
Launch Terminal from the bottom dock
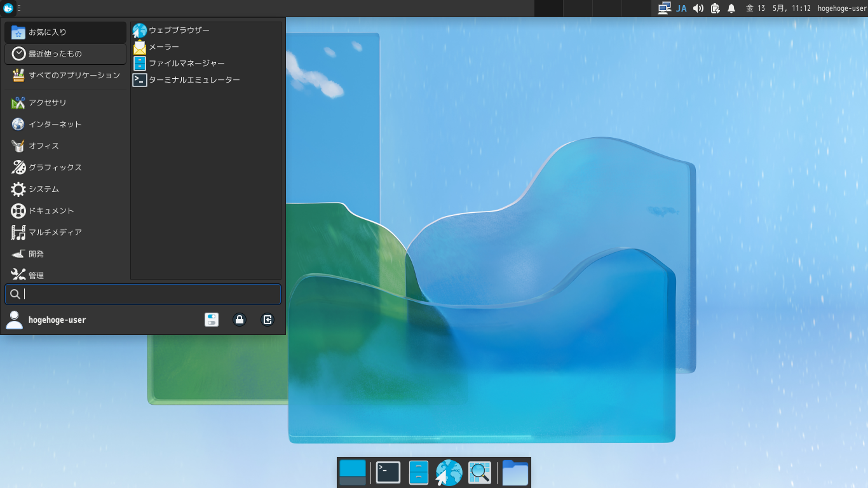[388, 473]
